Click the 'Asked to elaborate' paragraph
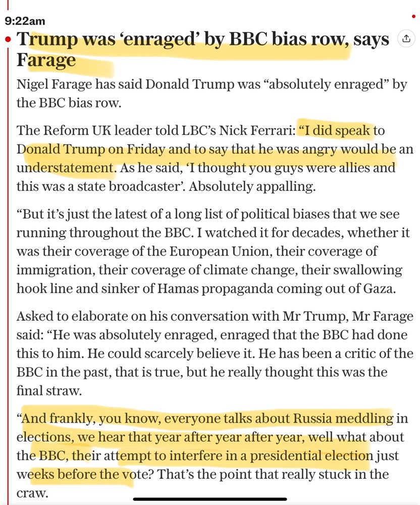Image resolution: width=420 pixels, height=505 pixels. 215,353
